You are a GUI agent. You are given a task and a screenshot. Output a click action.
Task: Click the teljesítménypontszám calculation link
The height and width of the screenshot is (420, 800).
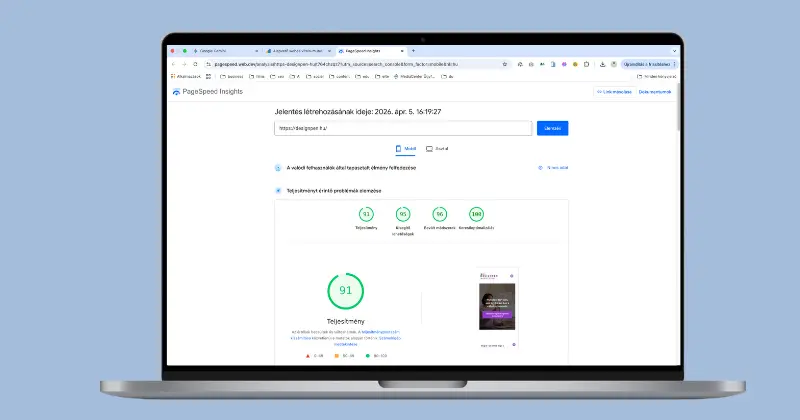[x=380, y=332]
